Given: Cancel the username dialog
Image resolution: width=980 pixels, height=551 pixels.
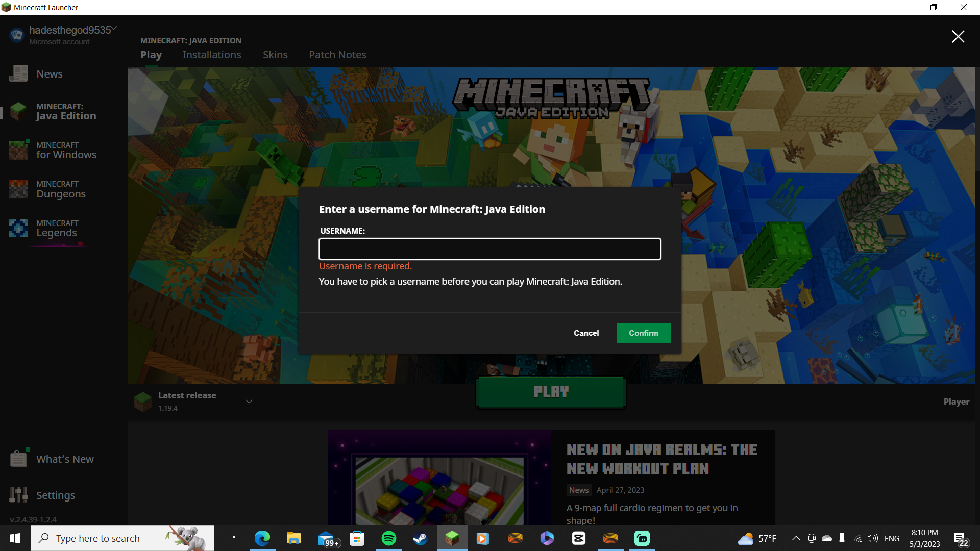Looking at the screenshot, I should [586, 333].
